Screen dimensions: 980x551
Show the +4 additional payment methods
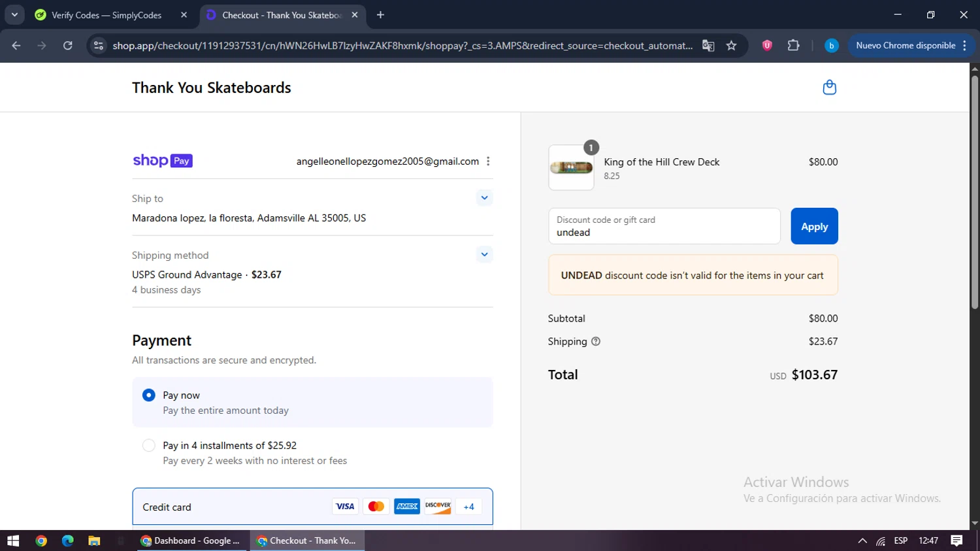468,507
